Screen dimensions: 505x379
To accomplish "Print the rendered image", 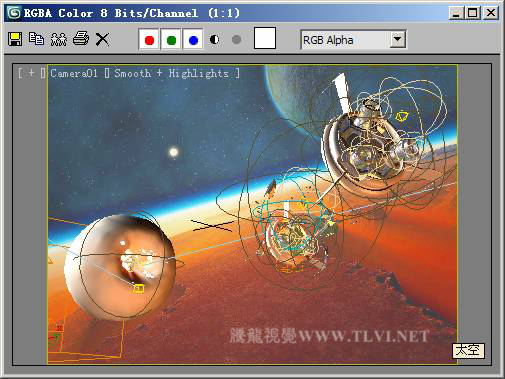I will click(81, 39).
